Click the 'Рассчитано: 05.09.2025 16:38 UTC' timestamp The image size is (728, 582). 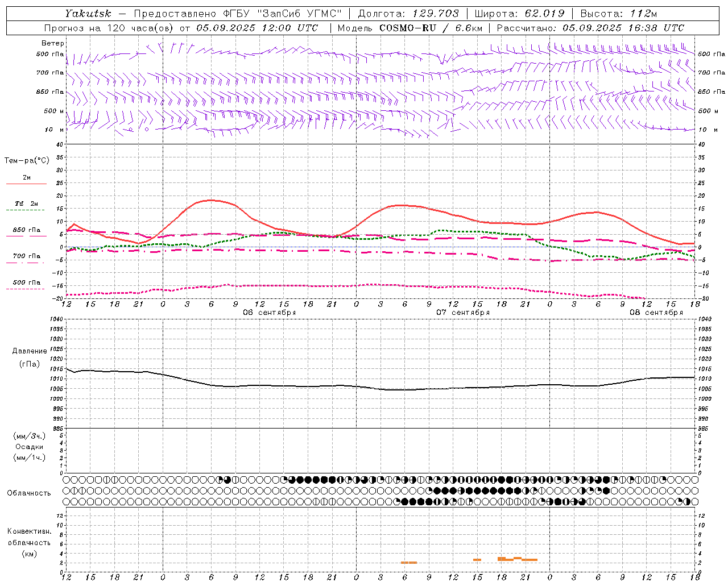coord(590,28)
